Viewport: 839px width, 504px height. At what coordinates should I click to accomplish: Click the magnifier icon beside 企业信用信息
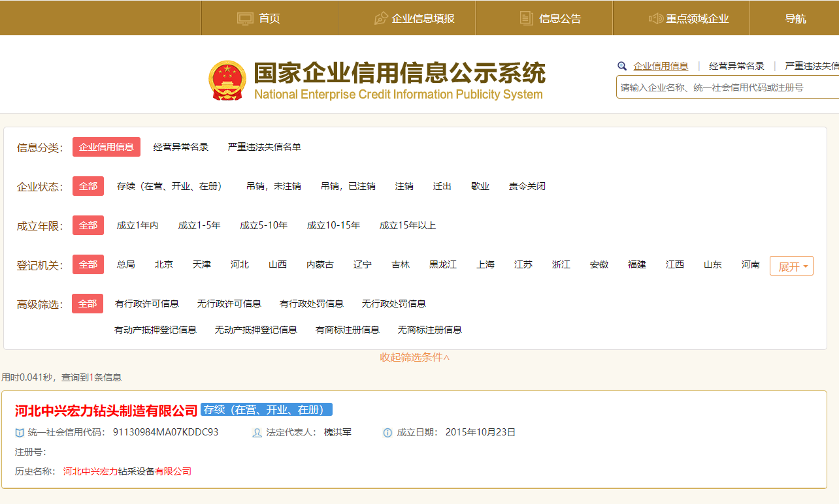pyautogui.click(x=622, y=66)
